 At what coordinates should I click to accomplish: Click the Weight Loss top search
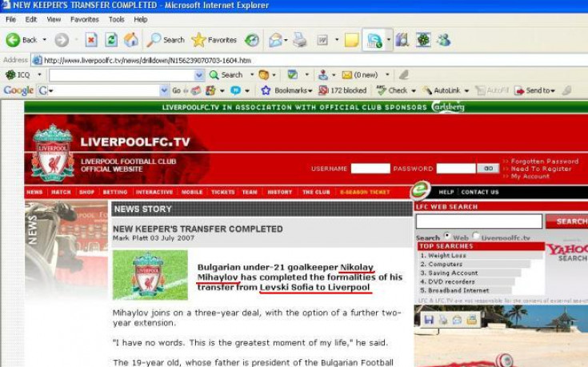click(446, 255)
